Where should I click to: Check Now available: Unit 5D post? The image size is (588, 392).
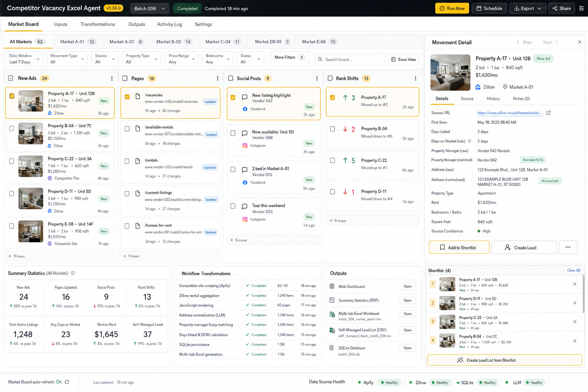[x=233, y=133]
